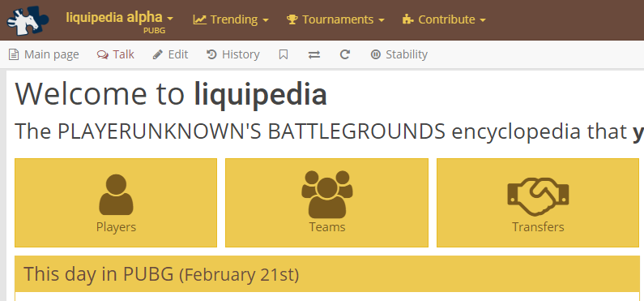Viewport: 644px width, 301px height.
Task: Open the Players tile
Action: 116,203
